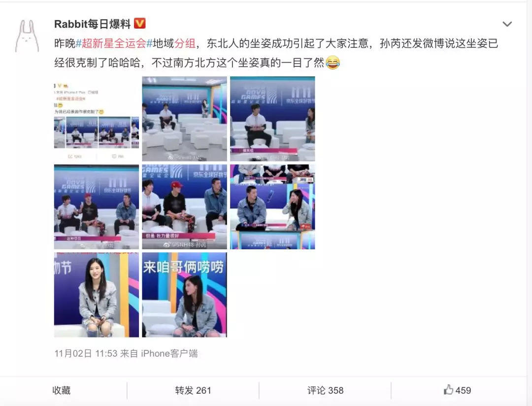Click the iPhone客户端 source link
This screenshot has height=406, width=532.
(169, 353)
